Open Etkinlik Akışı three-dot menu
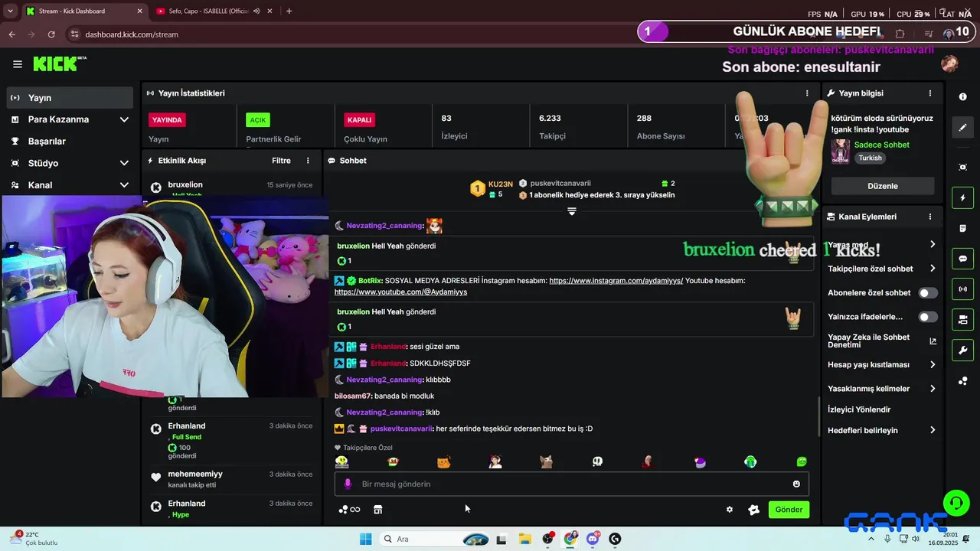The height and width of the screenshot is (551, 980). click(x=308, y=161)
